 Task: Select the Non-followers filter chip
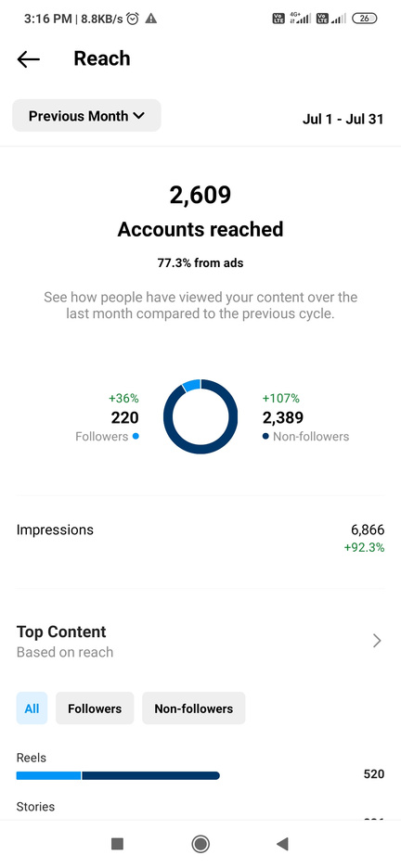point(194,708)
